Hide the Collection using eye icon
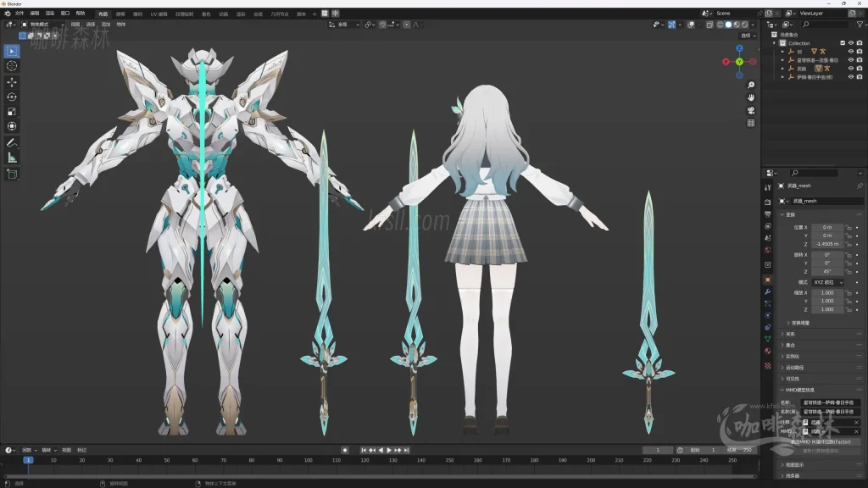The image size is (868, 488). [851, 43]
